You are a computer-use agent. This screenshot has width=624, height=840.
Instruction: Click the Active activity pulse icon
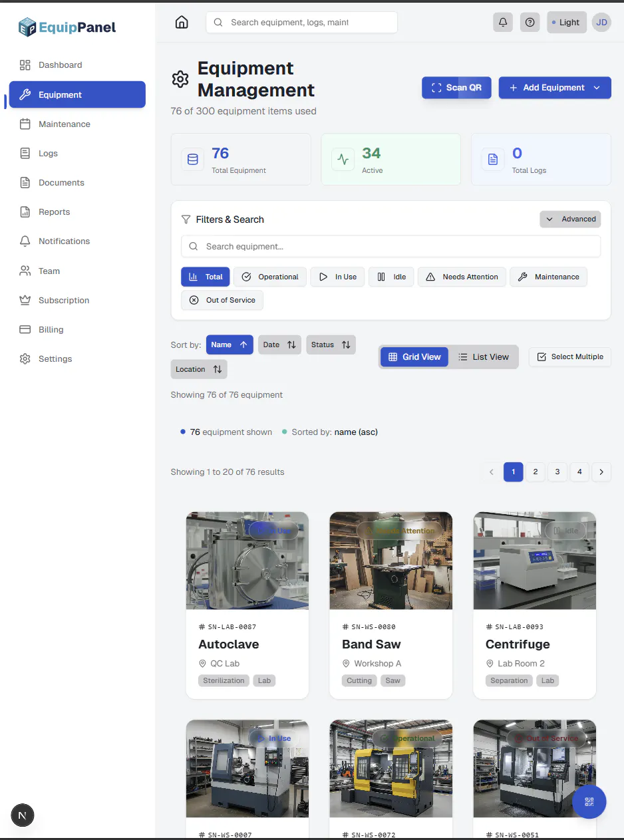(x=343, y=160)
